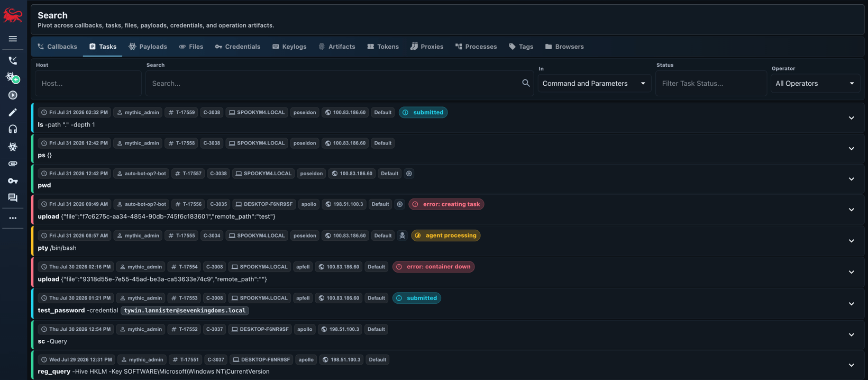Expand the test_password task row
Screen dimensions: 868x380
tap(851, 304)
